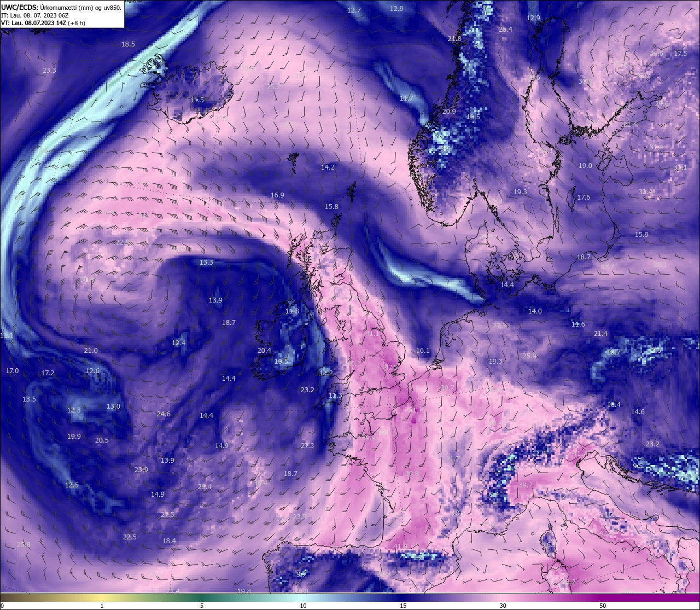Click the map value 29.4
The height and width of the screenshot is (610, 700).
click(205, 487)
